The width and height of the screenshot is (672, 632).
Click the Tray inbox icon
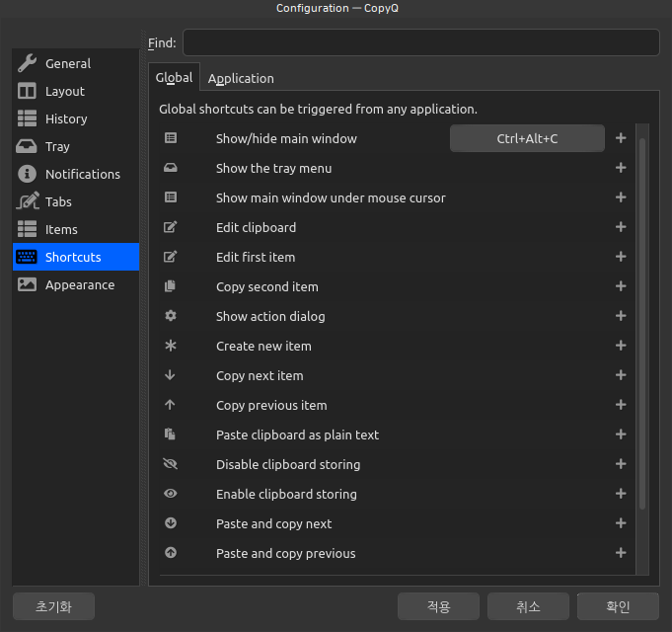(27, 146)
